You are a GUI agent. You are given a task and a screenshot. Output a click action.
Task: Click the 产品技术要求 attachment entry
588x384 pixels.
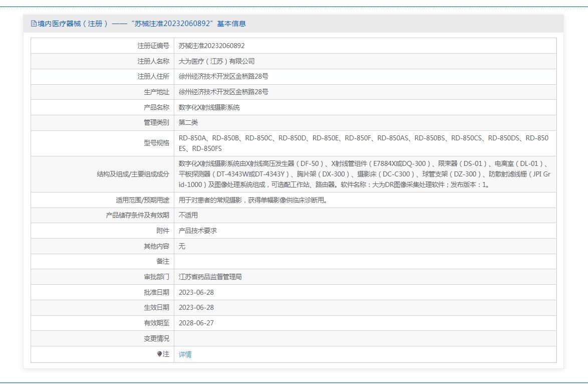pyautogui.click(x=198, y=231)
